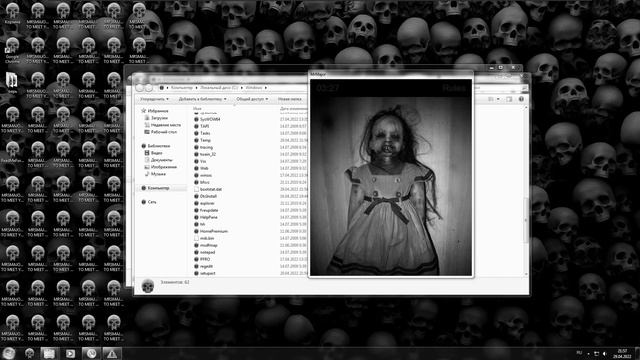Open the Корзина skull icon on desktop

coord(12,13)
